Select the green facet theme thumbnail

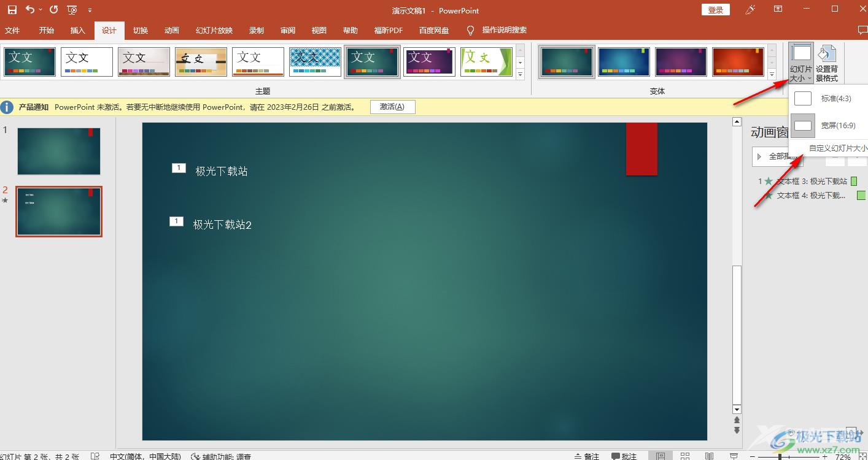pyautogui.click(x=486, y=62)
